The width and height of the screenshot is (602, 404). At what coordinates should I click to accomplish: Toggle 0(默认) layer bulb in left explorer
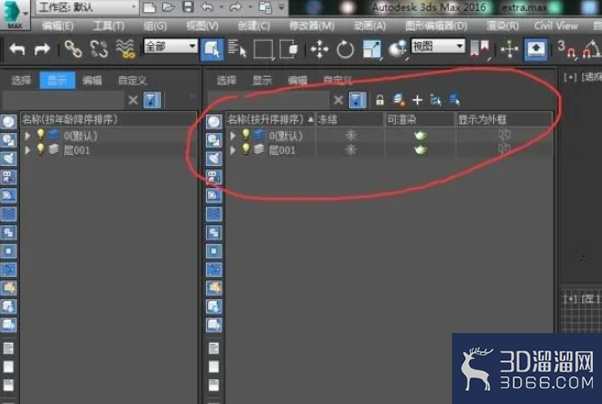pos(40,135)
